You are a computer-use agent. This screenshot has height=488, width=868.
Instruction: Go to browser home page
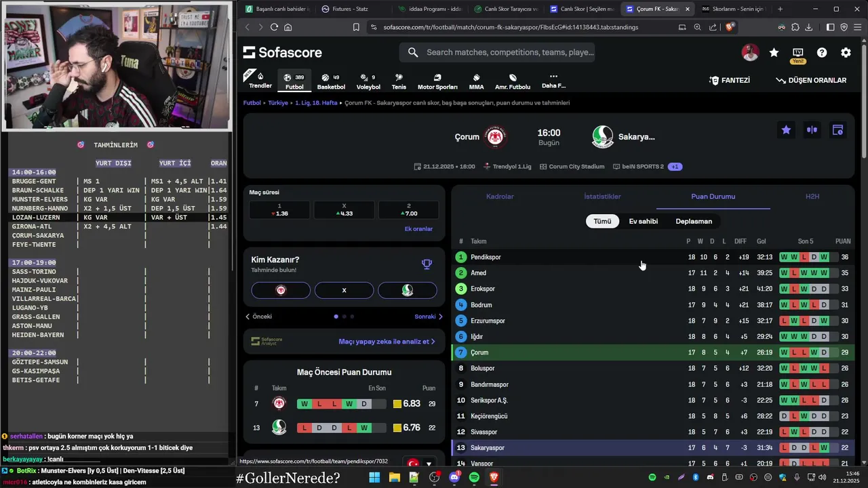tap(288, 27)
